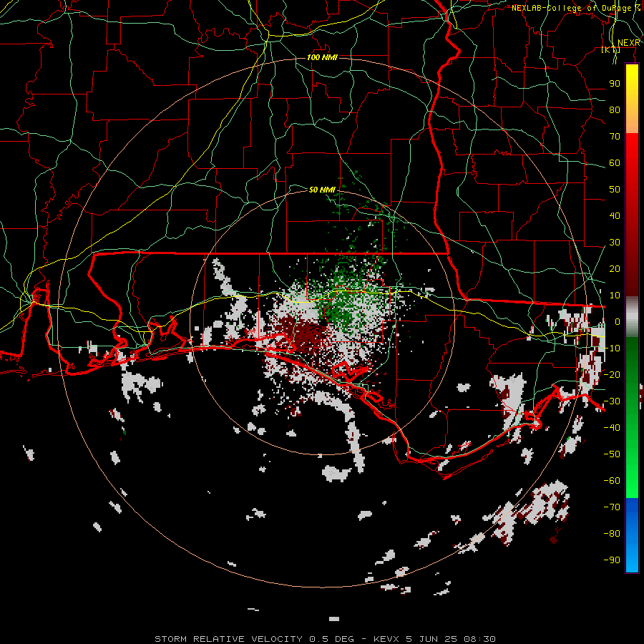Click the KT units label above color bar

tap(611, 49)
